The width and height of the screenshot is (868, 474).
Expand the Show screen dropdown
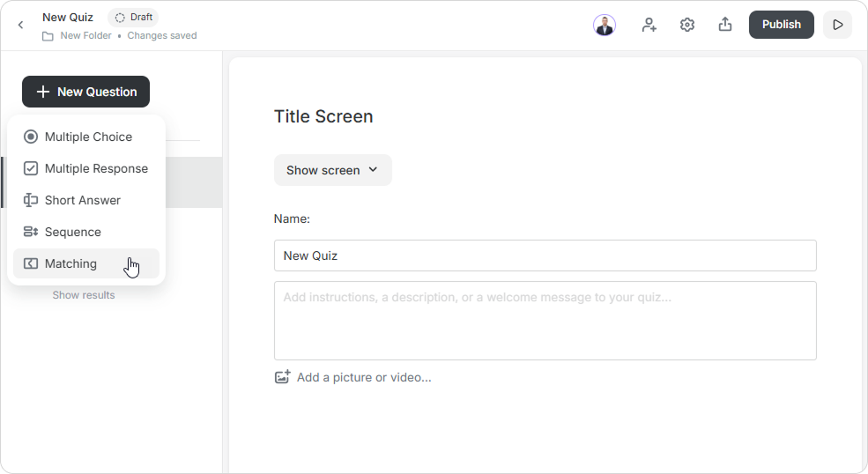click(x=333, y=170)
